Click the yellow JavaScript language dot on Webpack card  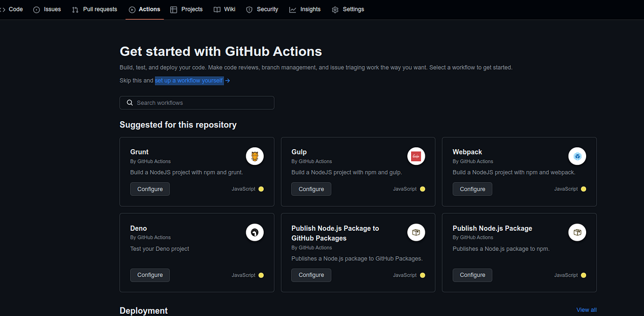click(583, 189)
